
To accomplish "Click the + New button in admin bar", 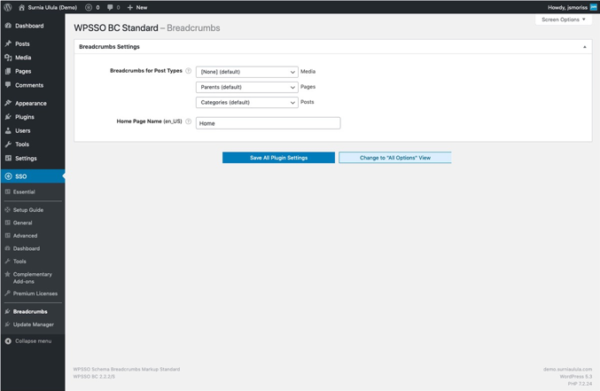I will coord(137,7).
